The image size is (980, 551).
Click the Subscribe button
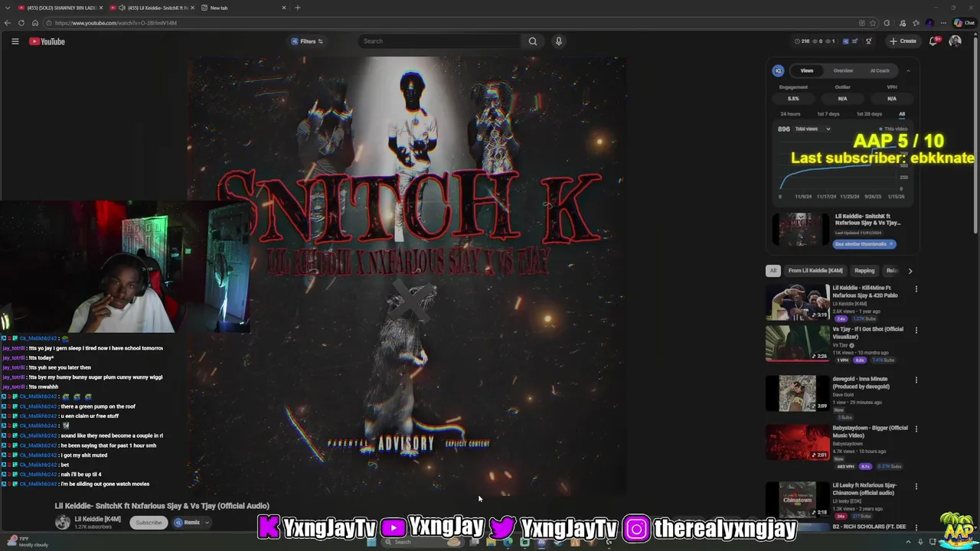pos(149,523)
